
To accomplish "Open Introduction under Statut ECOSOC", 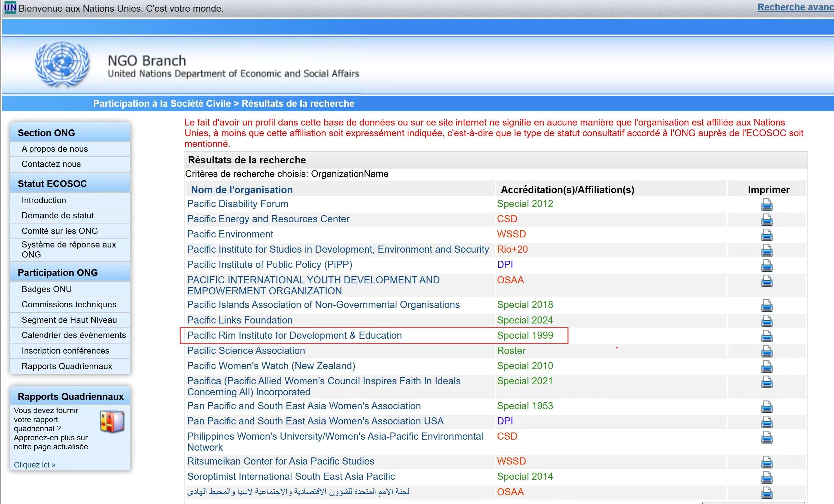I will [44, 200].
